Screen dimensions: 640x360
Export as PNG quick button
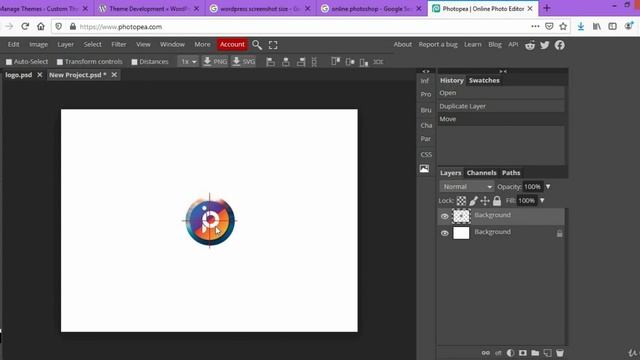pos(215,62)
